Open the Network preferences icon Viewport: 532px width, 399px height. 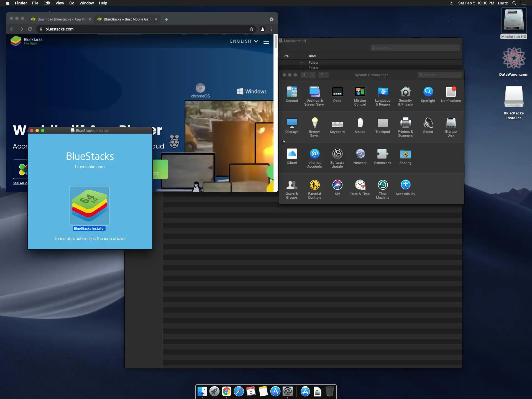click(x=360, y=154)
